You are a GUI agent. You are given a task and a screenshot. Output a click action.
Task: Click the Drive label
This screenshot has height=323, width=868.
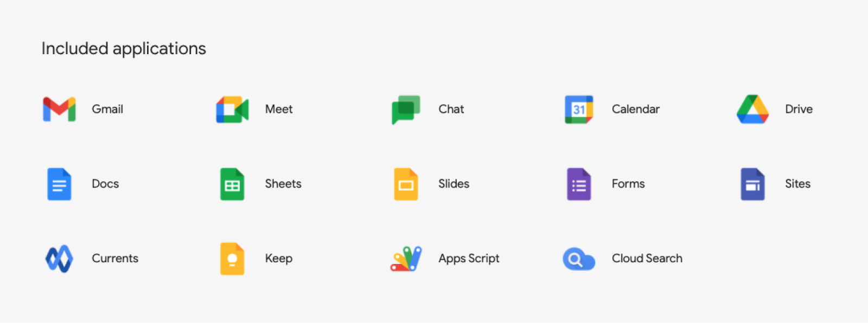[x=799, y=109]
